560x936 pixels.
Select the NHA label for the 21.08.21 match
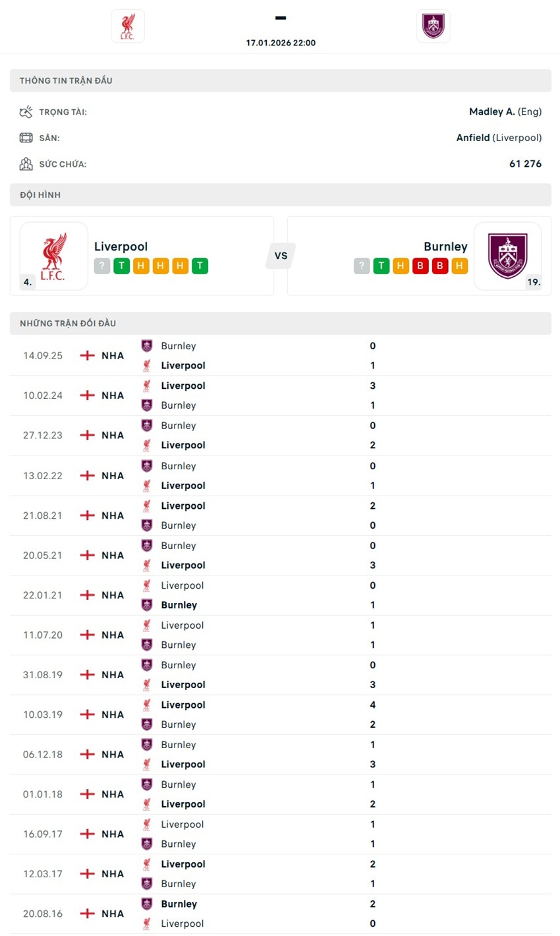tap(111, 515)
